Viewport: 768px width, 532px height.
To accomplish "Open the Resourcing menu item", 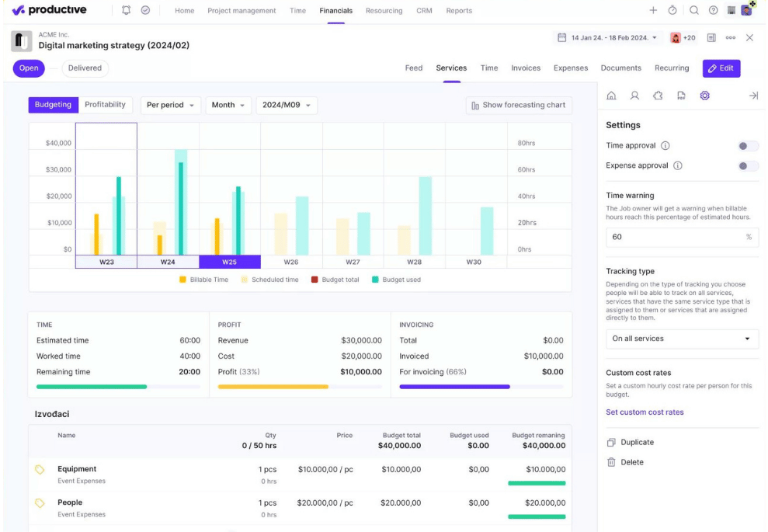I will (x=384, y=11).
